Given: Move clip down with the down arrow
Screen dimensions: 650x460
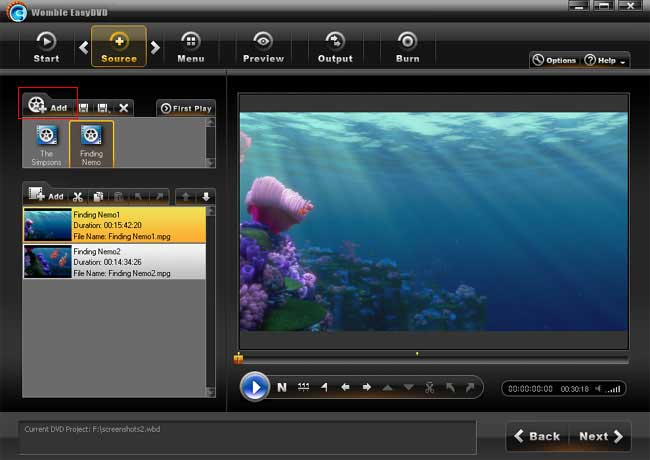Looking at the screenshot, I should (206, 197).
